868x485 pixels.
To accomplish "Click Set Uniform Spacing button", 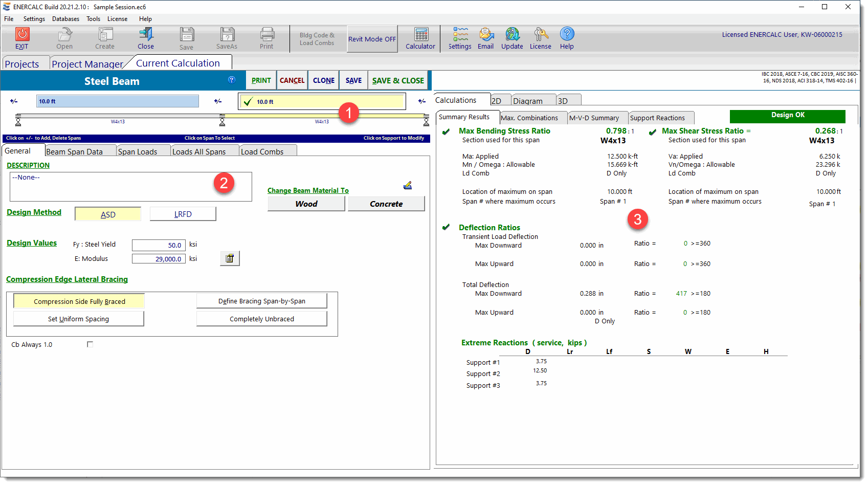I will (79, 319).
